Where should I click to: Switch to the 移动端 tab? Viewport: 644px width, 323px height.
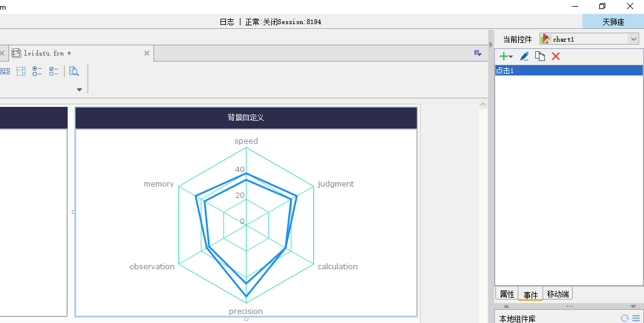point(558,294)
